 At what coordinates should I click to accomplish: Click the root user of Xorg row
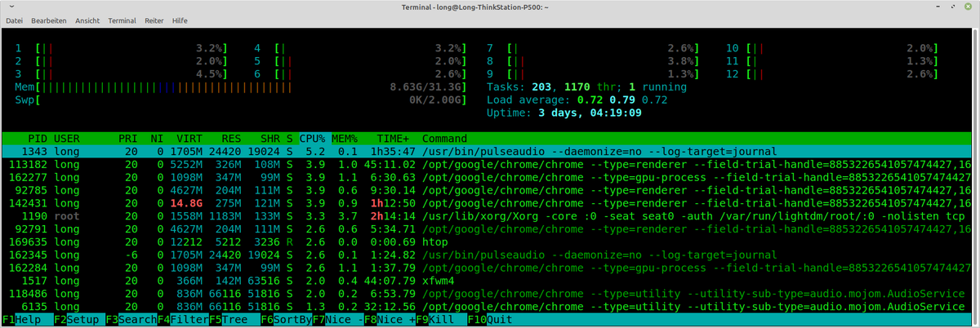click(x=67, y=216)
